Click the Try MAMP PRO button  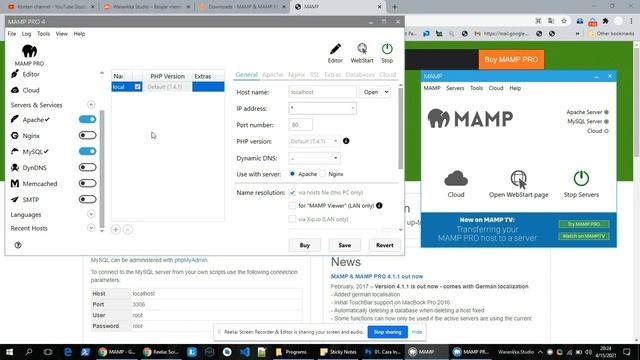[x=584, y=224]
